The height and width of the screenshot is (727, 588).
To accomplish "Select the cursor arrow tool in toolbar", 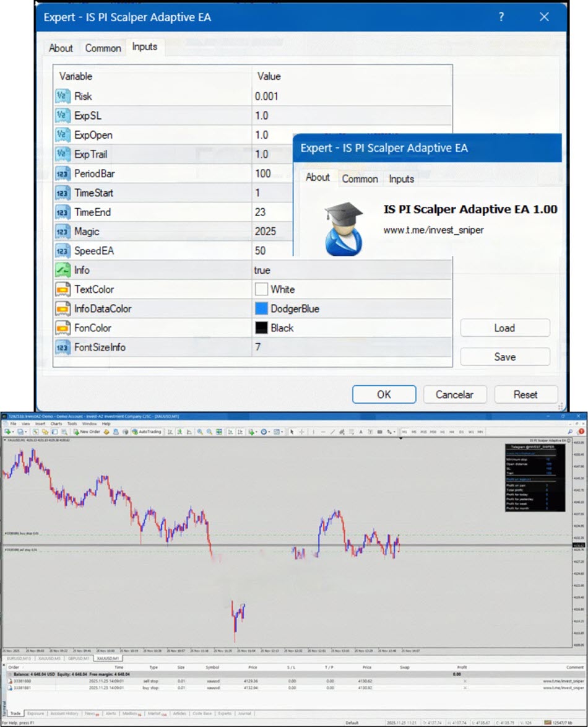I will [x=292, y=432].
